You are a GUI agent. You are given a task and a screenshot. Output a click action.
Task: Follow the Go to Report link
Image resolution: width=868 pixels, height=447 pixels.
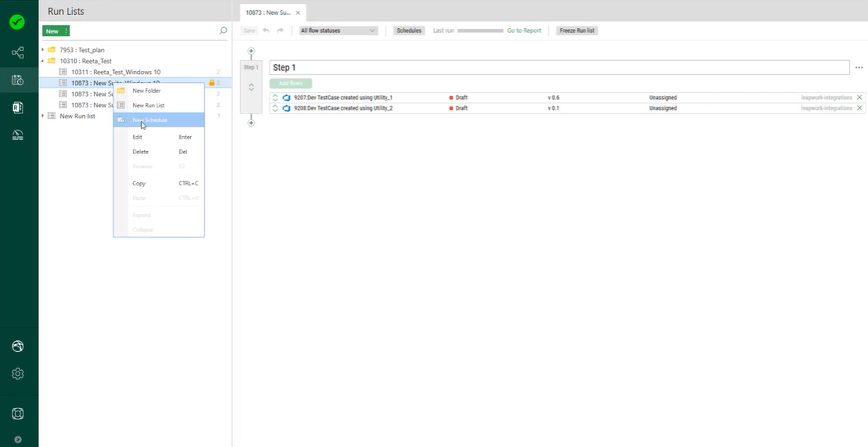pyautogui.click(x=524, y=30)
